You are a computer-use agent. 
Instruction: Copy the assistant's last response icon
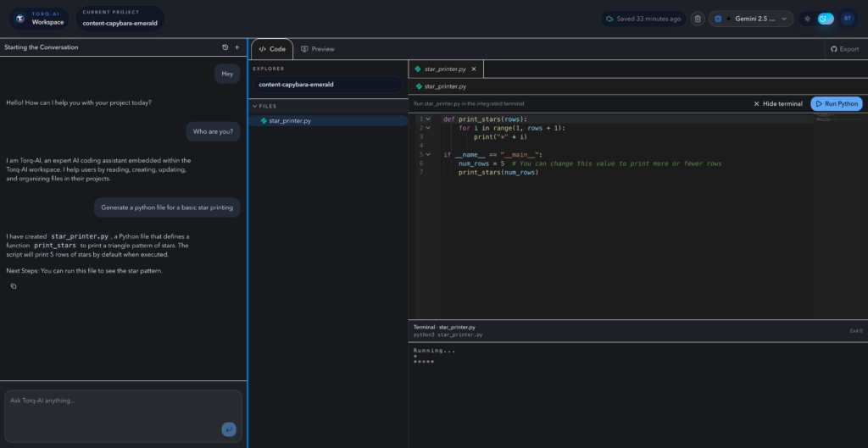[14, 286]
